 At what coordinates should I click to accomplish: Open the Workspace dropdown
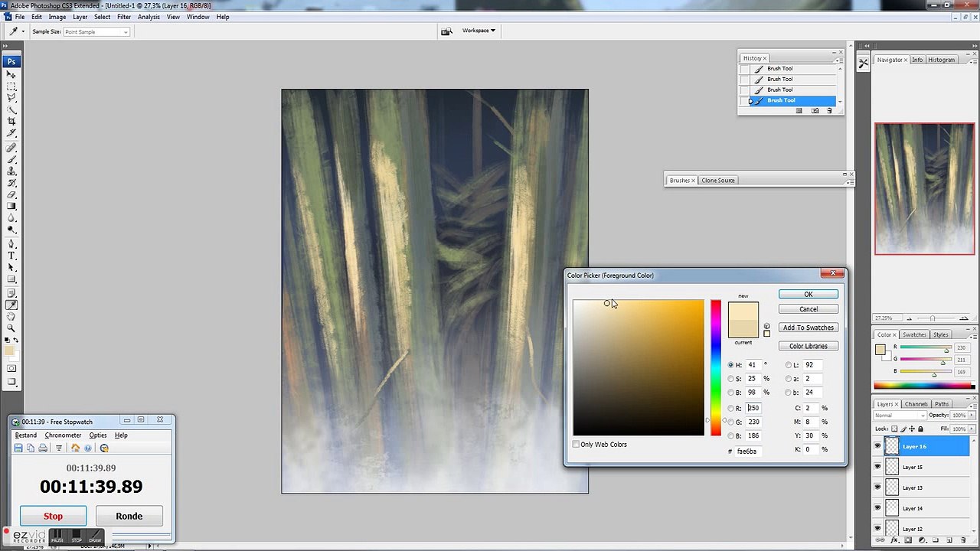tap(479, 31)
